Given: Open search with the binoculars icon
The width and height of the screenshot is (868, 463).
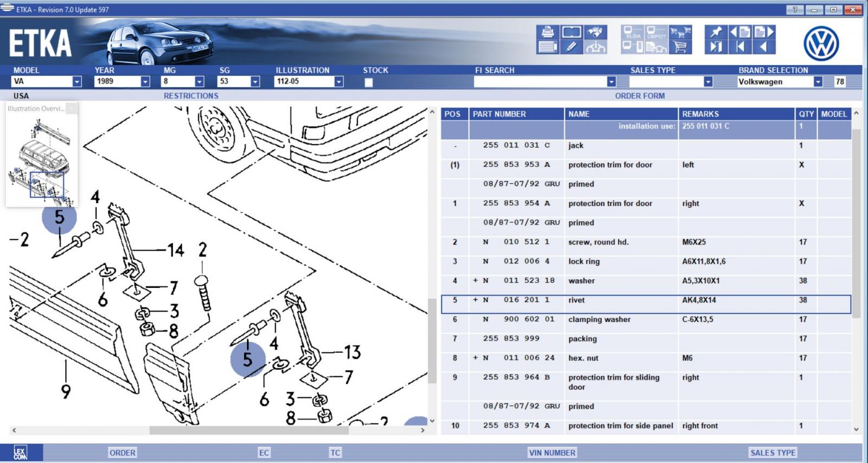Looking at the screenshot, I should (x=595, y=32).
